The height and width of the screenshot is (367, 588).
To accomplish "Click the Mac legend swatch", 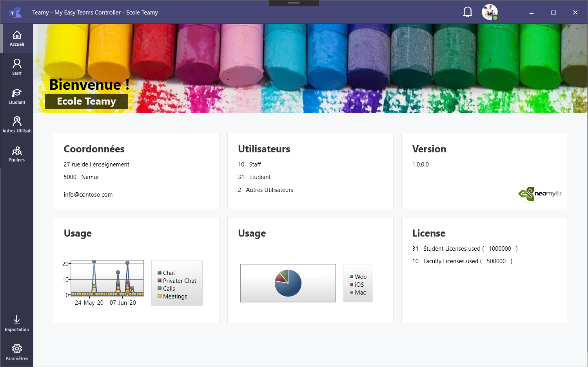I will (352, 292).
